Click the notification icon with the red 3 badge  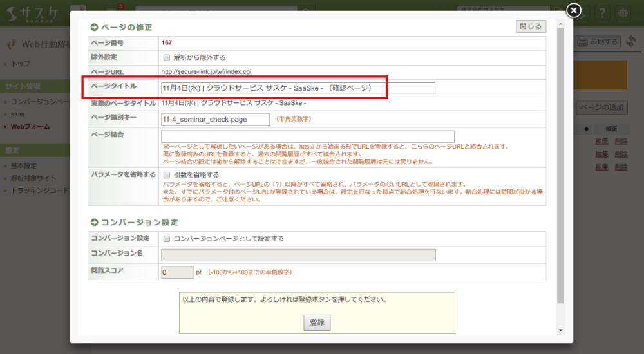(113, 12)
